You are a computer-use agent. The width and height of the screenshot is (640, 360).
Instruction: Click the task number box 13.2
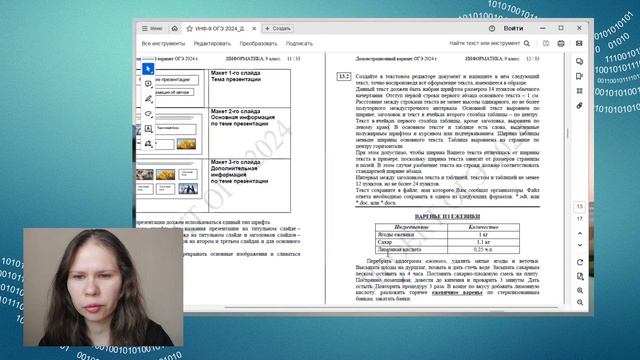[x=344, y=76]
